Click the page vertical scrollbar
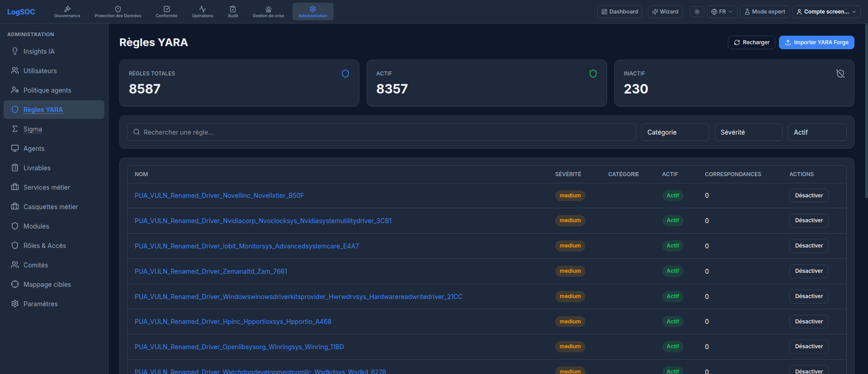 pos(866,111)
